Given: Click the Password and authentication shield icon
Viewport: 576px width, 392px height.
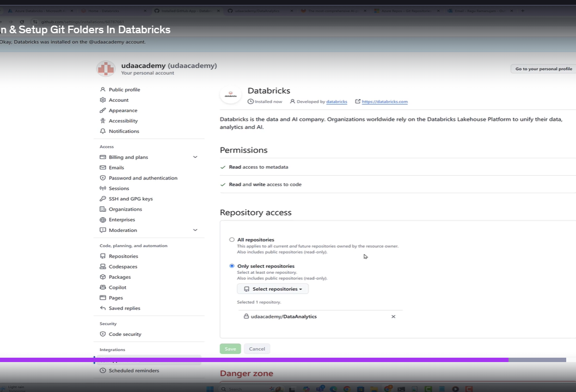Looking at the screenshot, I should click(x=103, y=178).
